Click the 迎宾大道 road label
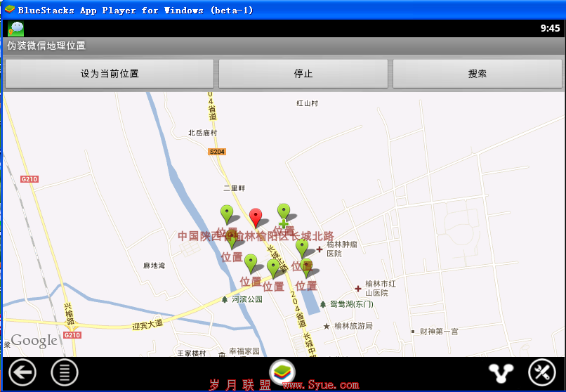 pos(147,325)
